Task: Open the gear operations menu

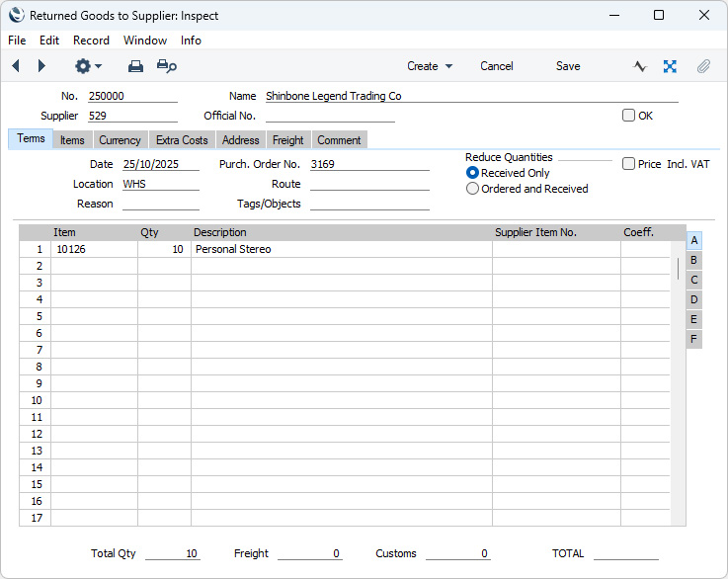Action: point(88,66)
